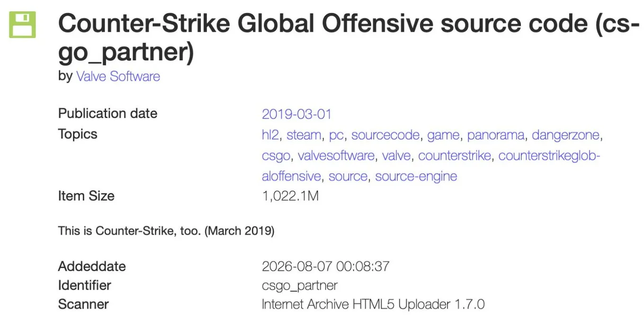Click the source-engine topic link
The height and width of the screenshot is (330, 644).
[416, 176]
